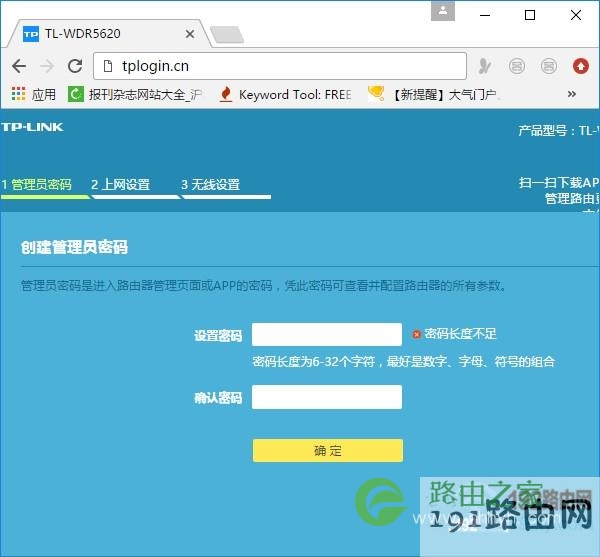Click the second round gray extension icon
The image size is (600, 557).
pyautogui.click(x=548, y=66)
